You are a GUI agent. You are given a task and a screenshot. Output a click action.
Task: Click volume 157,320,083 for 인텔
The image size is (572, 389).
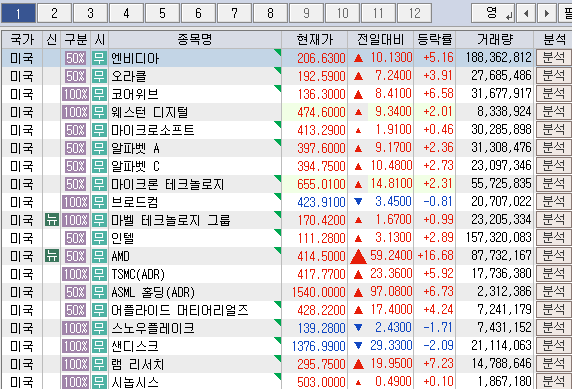(498, 238)
